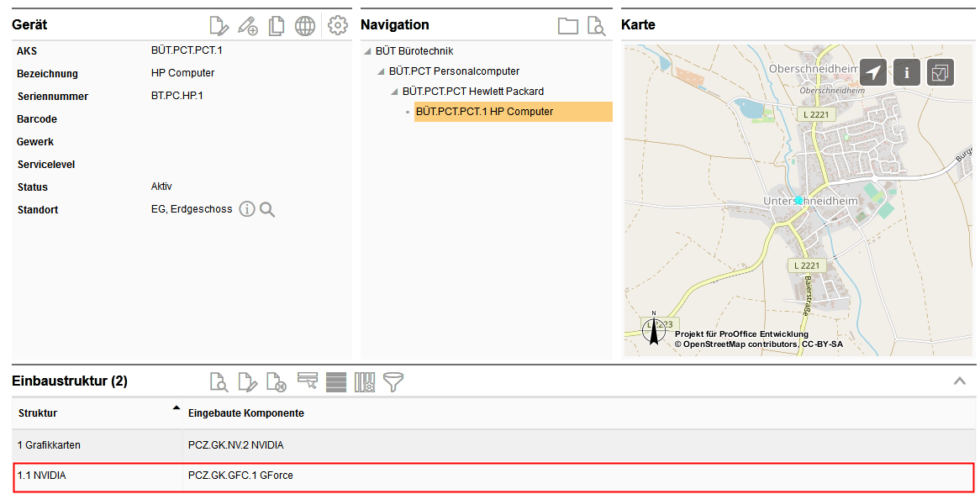Viewport: 980px width, 494px height.
Task: Click the magnifier next to Standort value
Action: [267, 209]
